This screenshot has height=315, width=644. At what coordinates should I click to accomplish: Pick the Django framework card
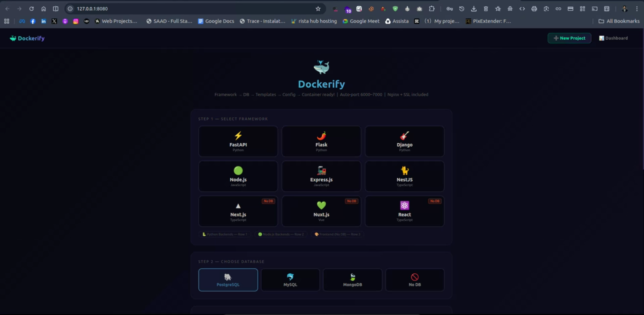(404, 141)
